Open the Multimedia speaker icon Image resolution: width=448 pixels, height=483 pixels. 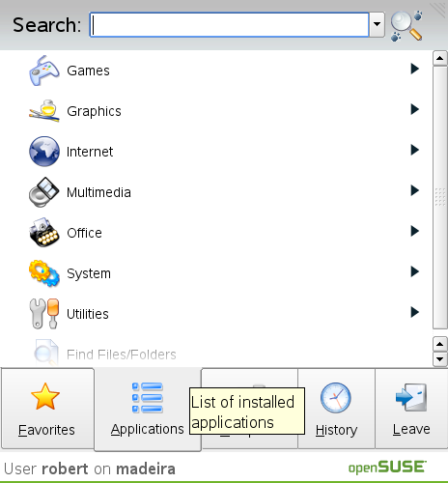(44, 192)
